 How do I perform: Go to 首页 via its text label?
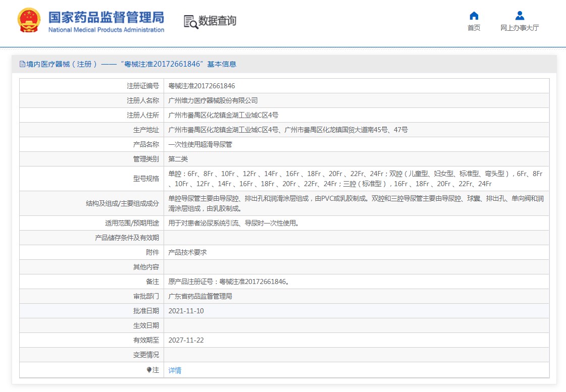(474, 28)
